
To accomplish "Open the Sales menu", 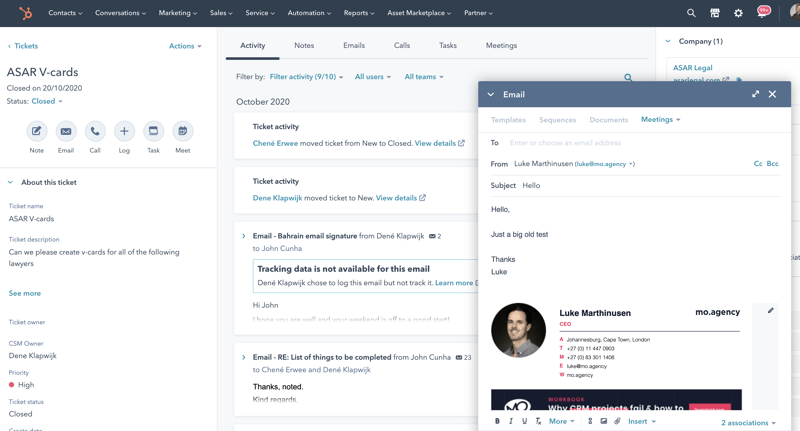I will 221,13.
